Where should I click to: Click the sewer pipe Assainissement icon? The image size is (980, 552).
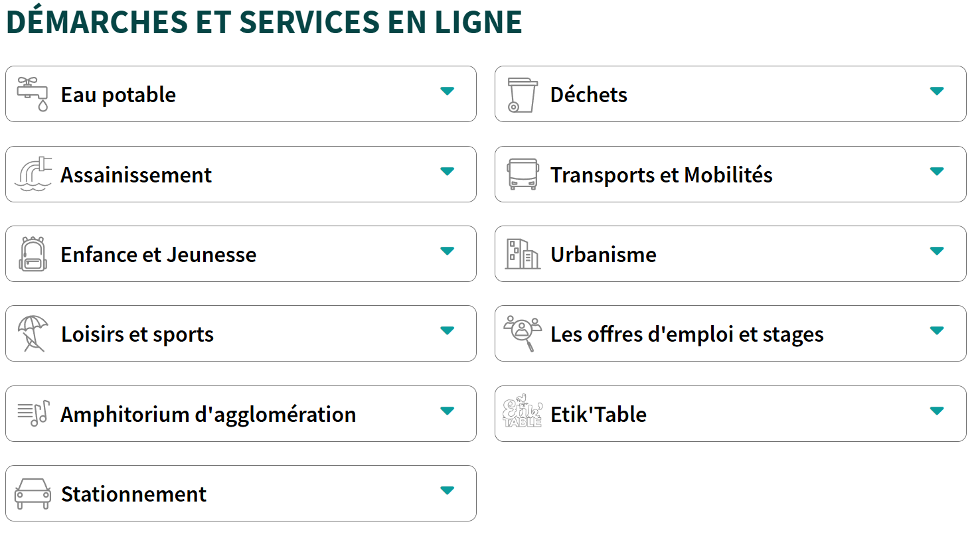coord(33,174)
